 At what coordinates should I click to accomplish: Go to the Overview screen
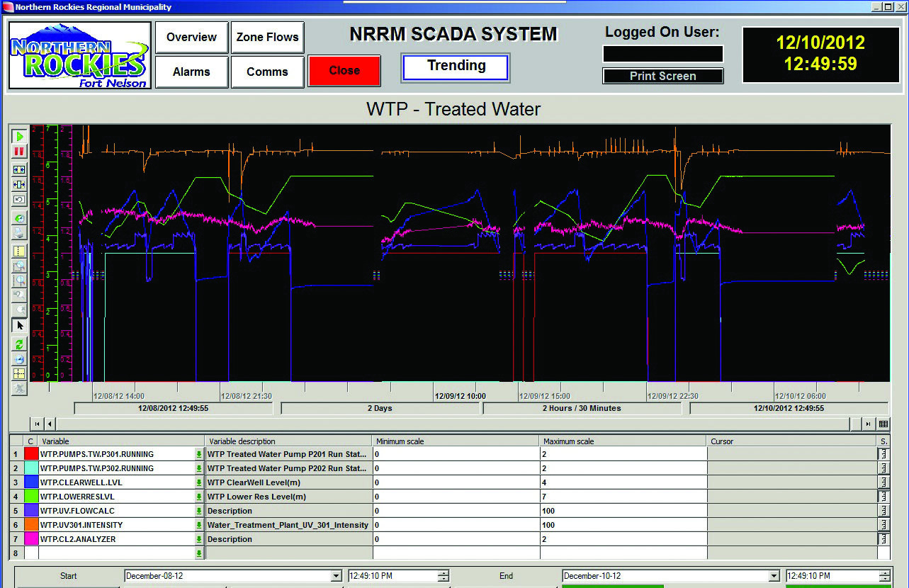(x=191, y=38)
